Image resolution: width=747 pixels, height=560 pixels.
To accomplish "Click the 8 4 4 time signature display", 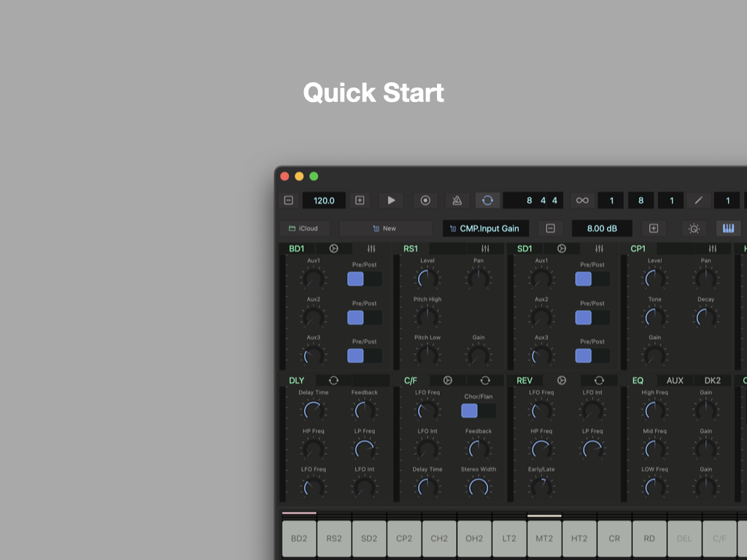I will [x=533, y=201].
